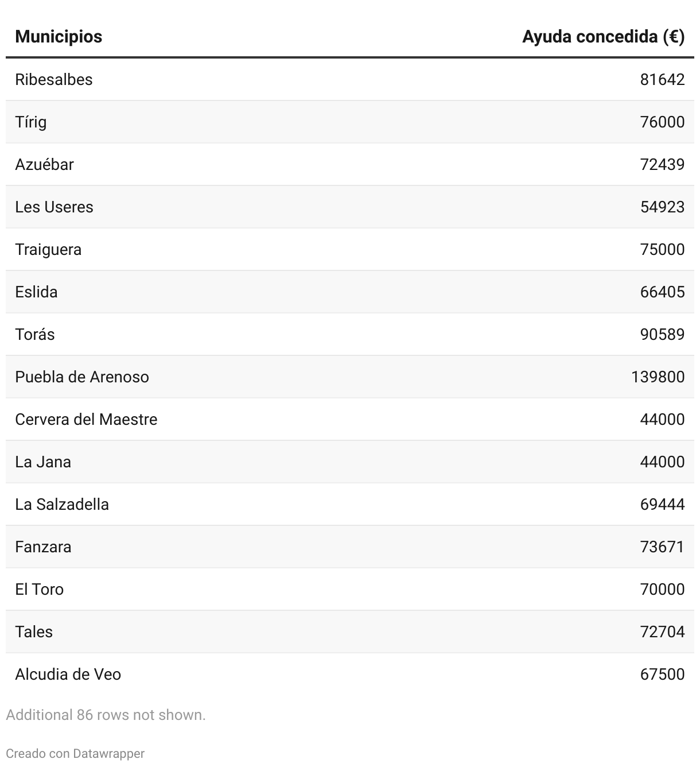
Task: Click the Tales municipality cell
Action: (x=34, y=632)
